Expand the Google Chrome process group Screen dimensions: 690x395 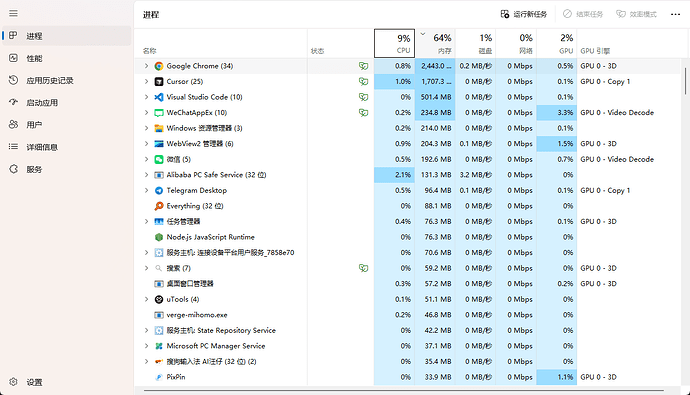coord(147,66)
